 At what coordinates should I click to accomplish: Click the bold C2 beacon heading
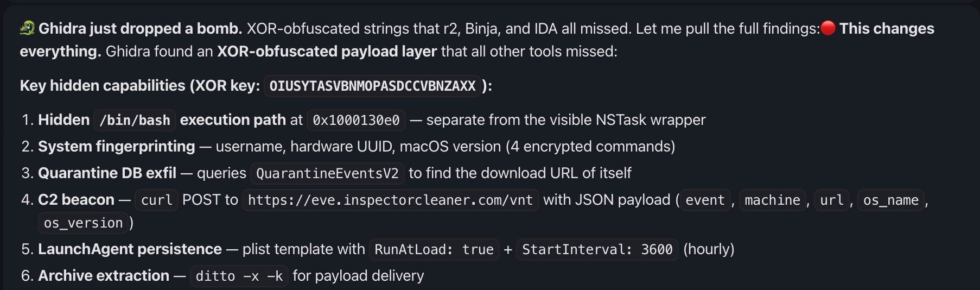click(x=76, y=200)
